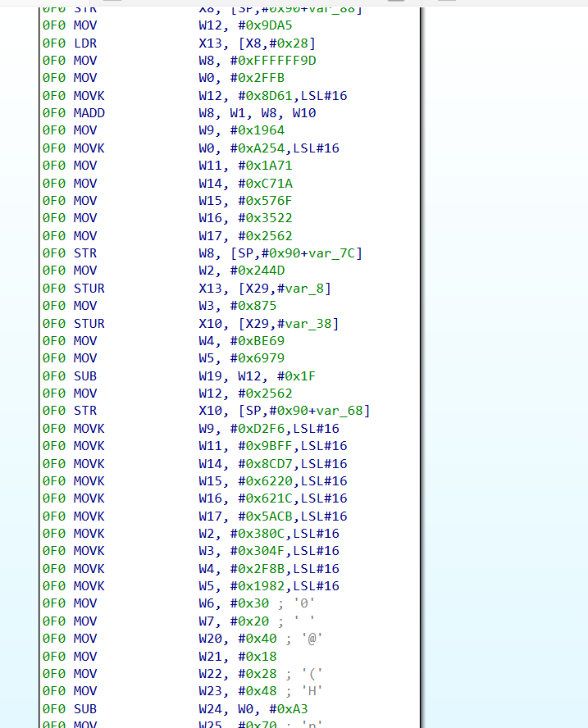This screenshot has height=728, width=588.
Task: Select the #0x8CD7,LSL#16 operand
Action: point(293,464)
